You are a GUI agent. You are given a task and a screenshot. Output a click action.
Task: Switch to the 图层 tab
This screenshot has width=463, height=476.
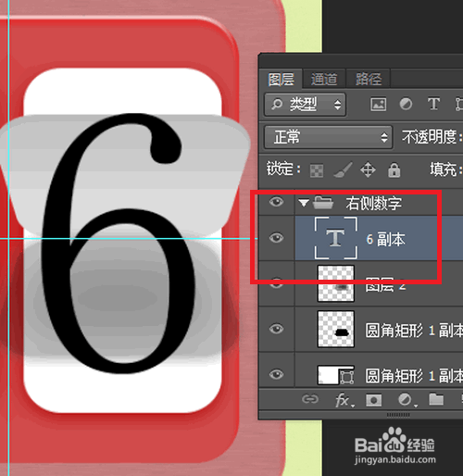pyautogui.click(x=281, y=79)
